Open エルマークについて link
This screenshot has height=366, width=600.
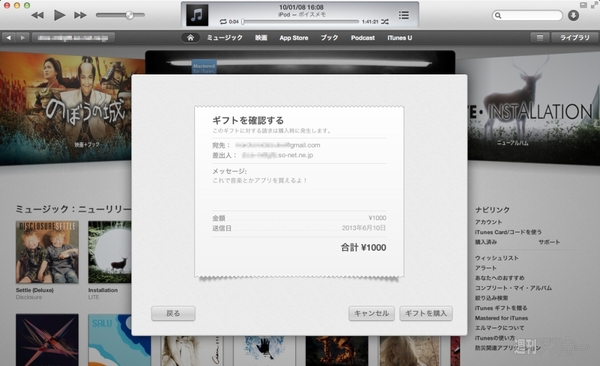pyautogui.click(x=499, y=328)
